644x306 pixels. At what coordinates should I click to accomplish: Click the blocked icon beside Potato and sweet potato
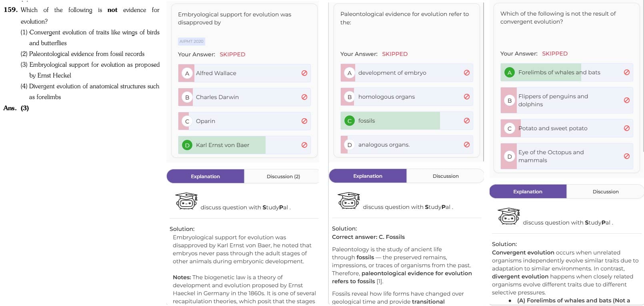(627, 128)
